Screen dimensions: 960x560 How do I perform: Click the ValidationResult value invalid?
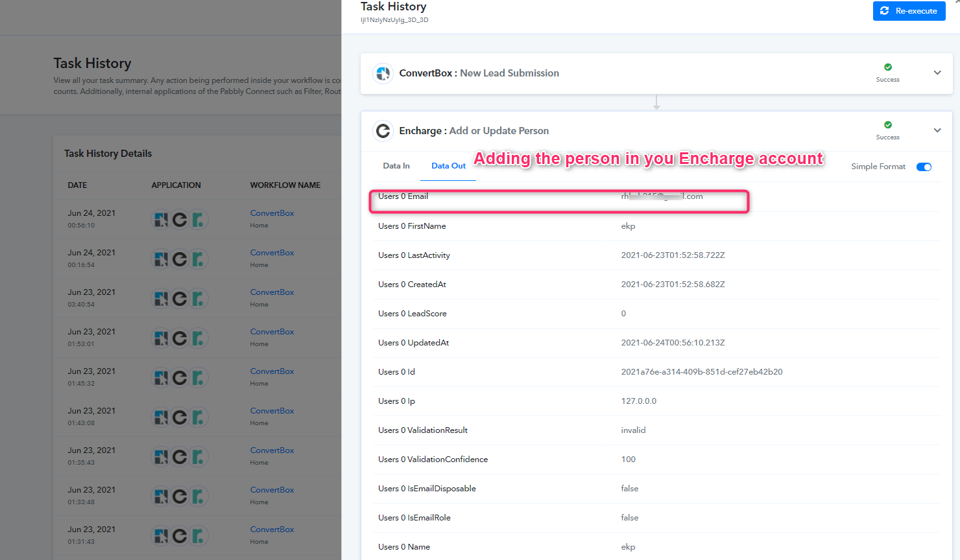coord(634,430)
